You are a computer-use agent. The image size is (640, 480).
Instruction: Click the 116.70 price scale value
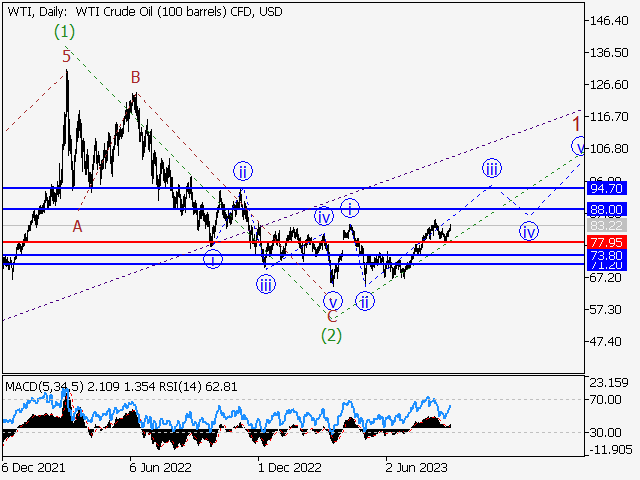(609, 117)
